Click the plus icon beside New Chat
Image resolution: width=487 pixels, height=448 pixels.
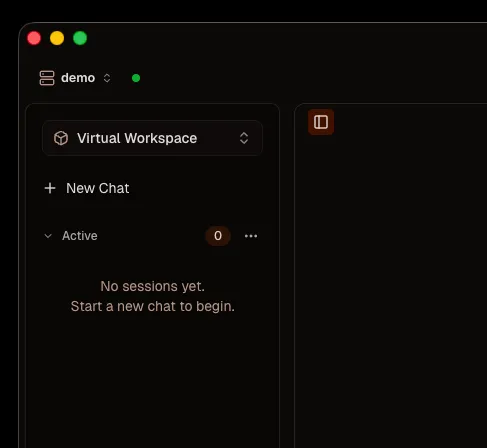(x=50, y=188)
